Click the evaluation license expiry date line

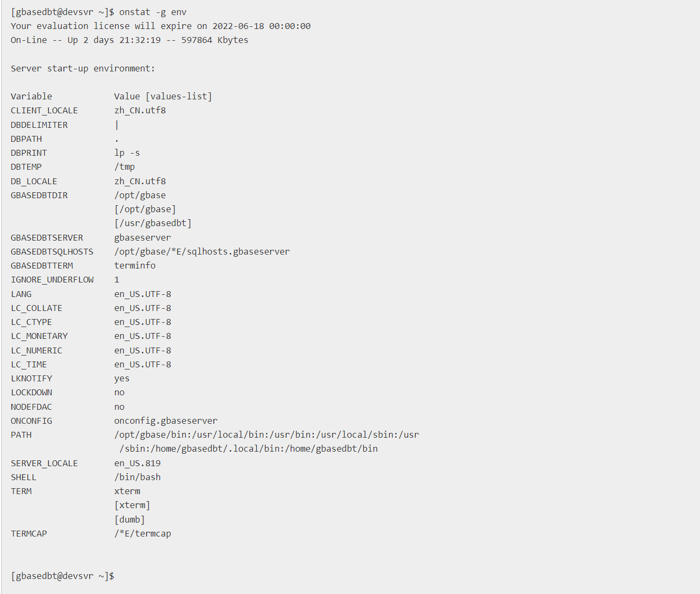pyautogui.click(x=160, y=26)
